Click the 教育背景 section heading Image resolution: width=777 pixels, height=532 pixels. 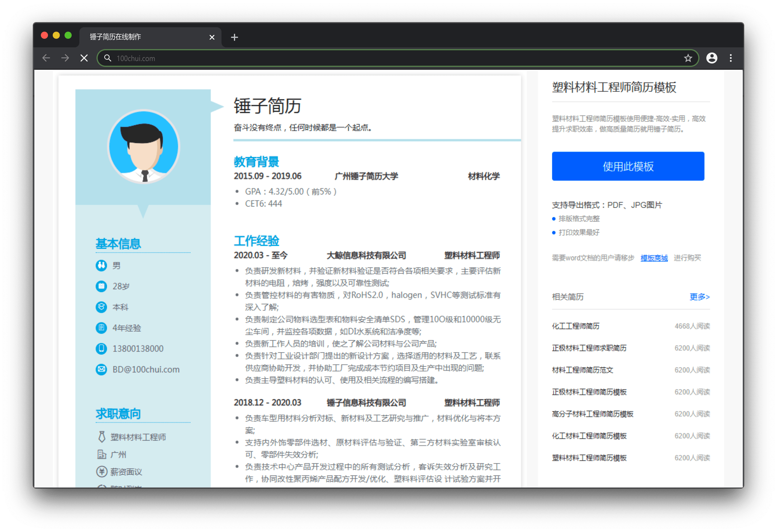pos(256,162)
